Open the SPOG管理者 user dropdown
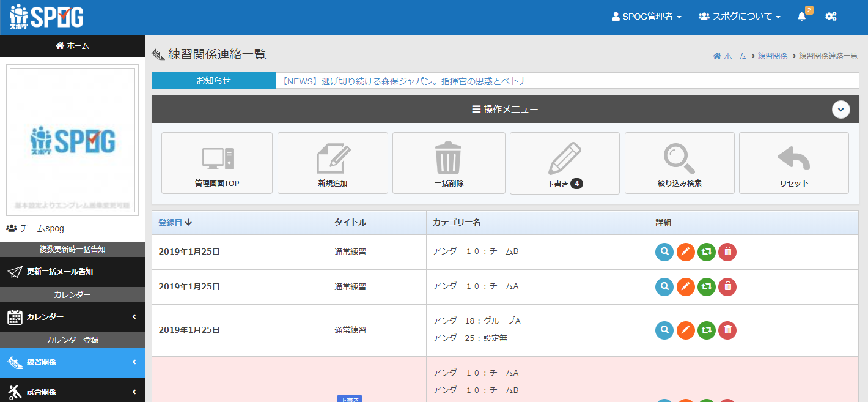 pyautogui.click(x=646, y=17)
